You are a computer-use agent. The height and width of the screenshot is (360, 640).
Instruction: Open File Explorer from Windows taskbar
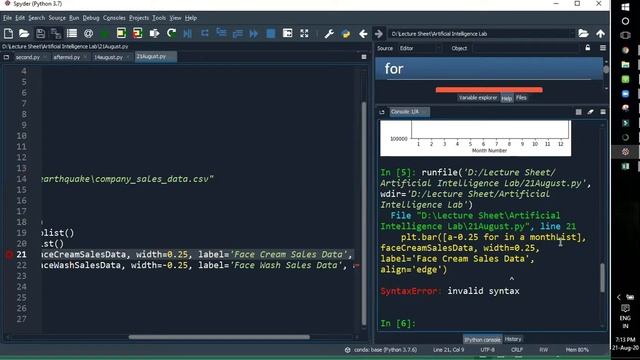(x=625, y=64)
